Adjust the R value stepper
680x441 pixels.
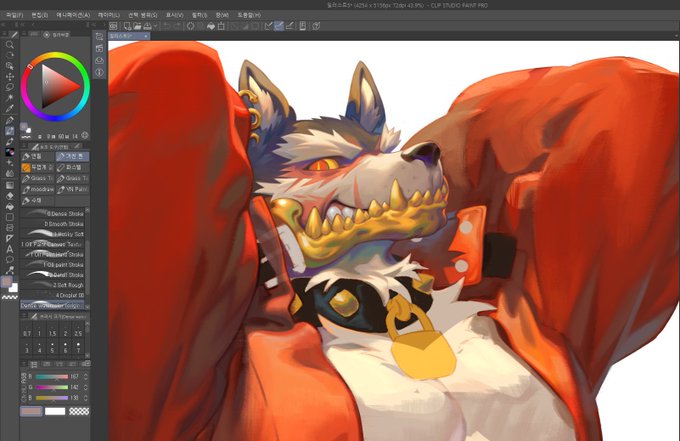coord(85,376)
